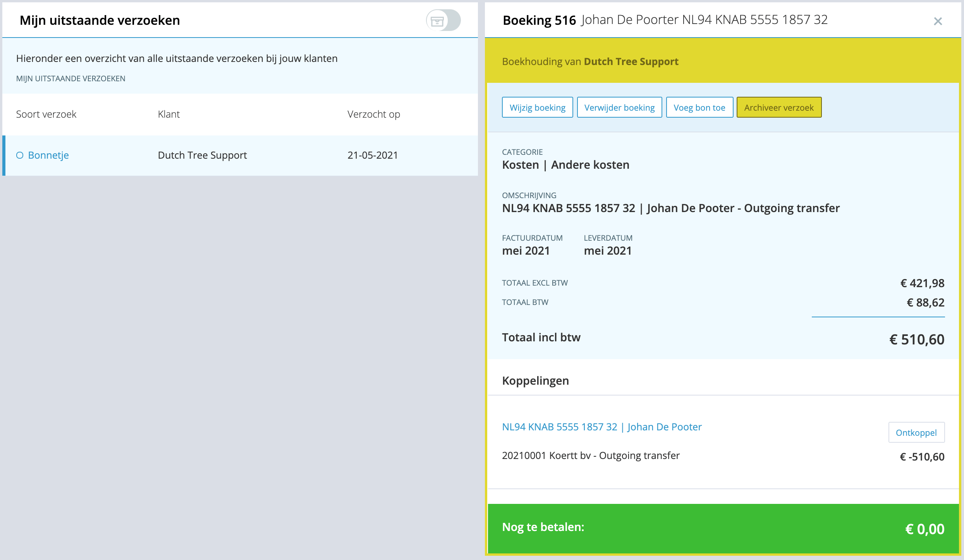
Task: Open the NL94 KNAB Johan De Pooter link
Action: [602, 426]
